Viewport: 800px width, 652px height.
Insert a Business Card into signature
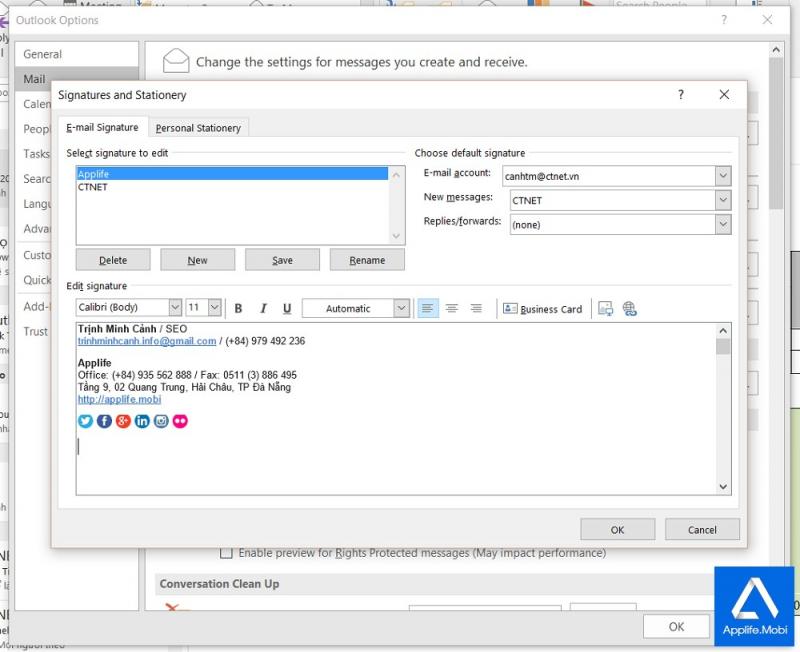(542, 309)
